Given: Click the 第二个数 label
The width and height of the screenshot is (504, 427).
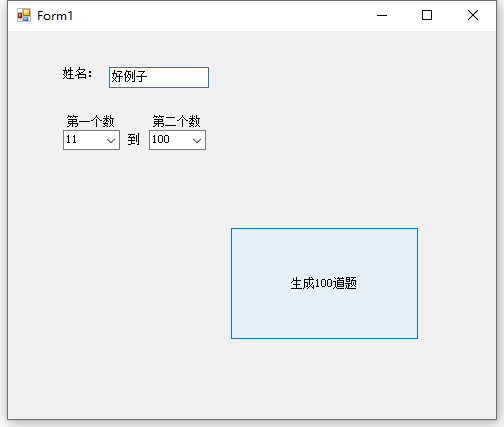Looking at the screenshot, I should [176, 121].
